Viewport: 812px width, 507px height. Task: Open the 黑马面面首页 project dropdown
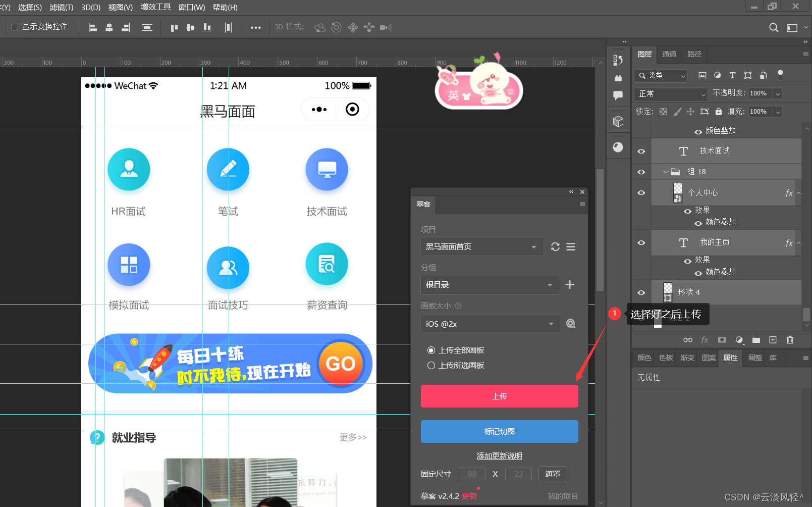click(x=482, y=247)
